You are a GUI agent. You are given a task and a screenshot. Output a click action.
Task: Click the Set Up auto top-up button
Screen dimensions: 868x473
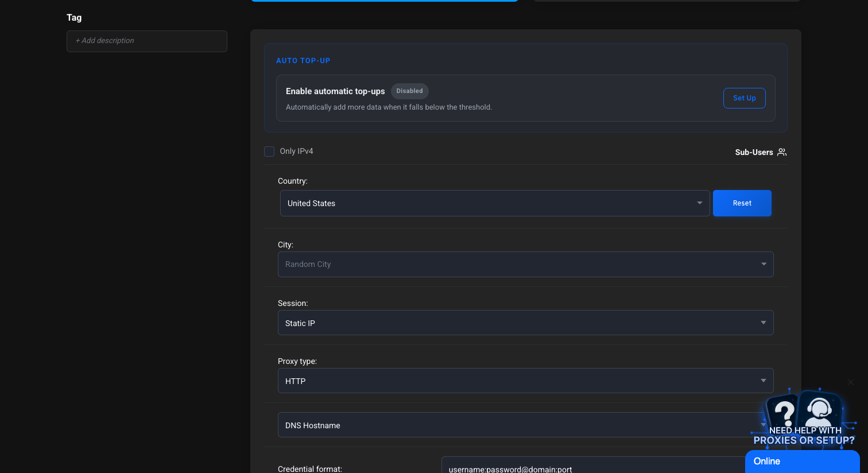coord(745,98)
